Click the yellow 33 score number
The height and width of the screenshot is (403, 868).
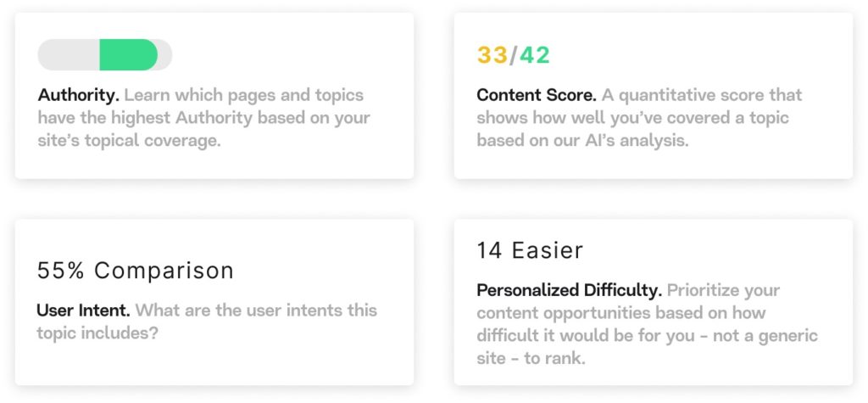click(x=492, y=56)
